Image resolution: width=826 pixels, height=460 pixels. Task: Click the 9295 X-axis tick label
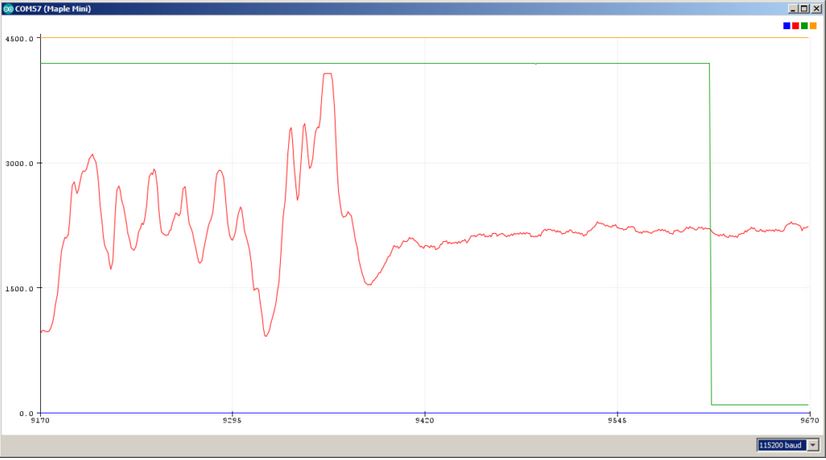tap(232, 423)
